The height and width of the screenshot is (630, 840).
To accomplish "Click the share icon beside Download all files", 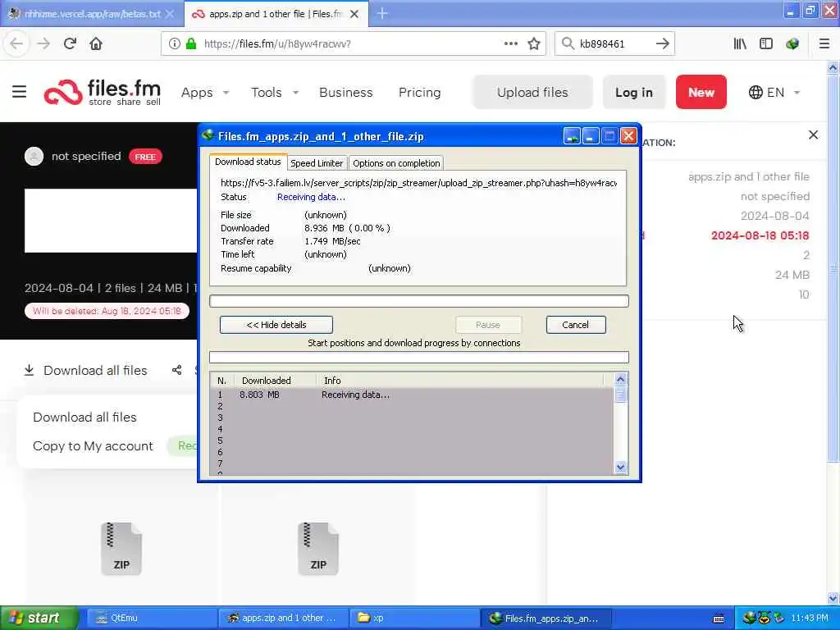I will (x=177, y=370).
